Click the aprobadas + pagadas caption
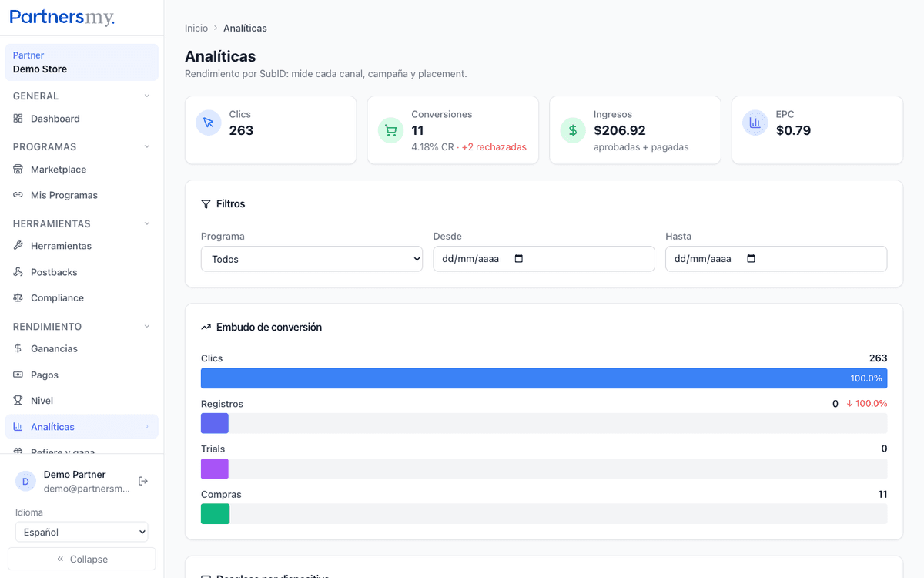This screenshot has height=578, width=924. point(641,146)
